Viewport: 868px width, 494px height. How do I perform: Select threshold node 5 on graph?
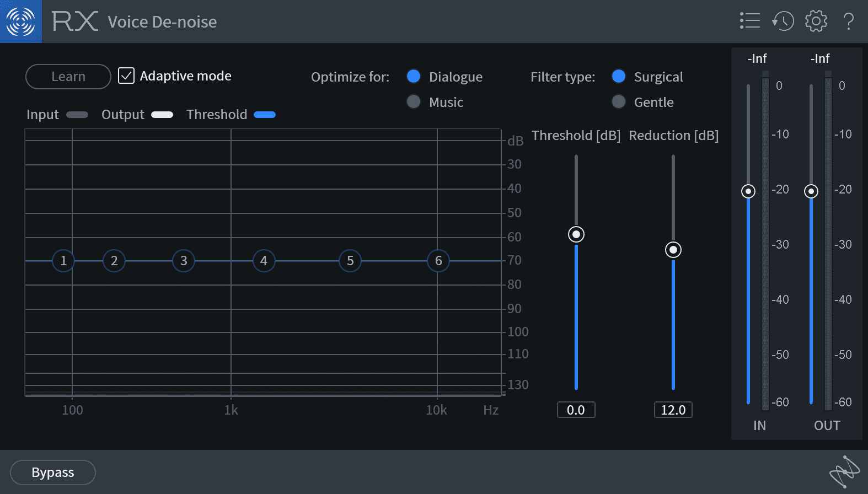[x=350, y=261]
